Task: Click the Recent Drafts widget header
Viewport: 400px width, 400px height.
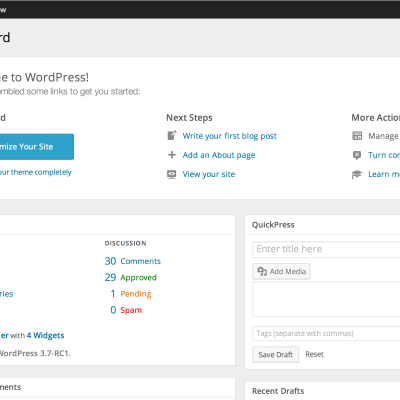Action: pos(322,391)
